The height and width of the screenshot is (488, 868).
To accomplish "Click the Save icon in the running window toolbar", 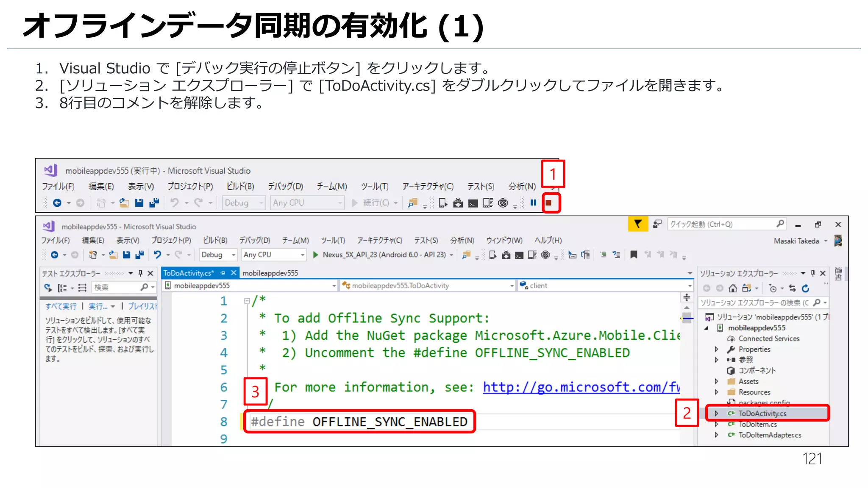I will coord(139,203).
